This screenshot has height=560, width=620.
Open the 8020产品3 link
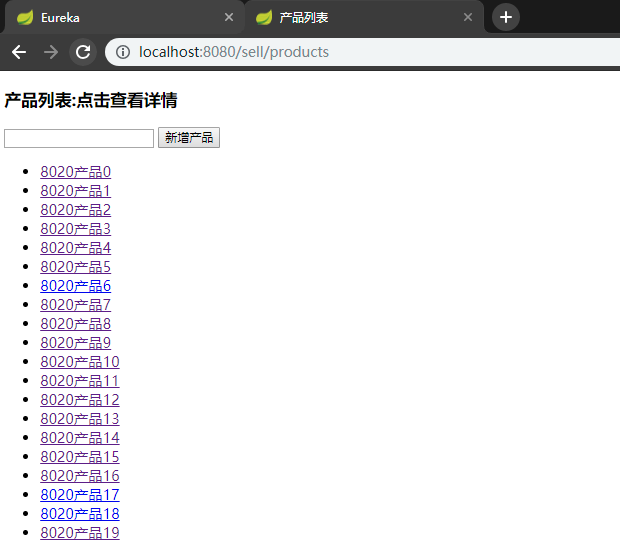tap(75, 229)
